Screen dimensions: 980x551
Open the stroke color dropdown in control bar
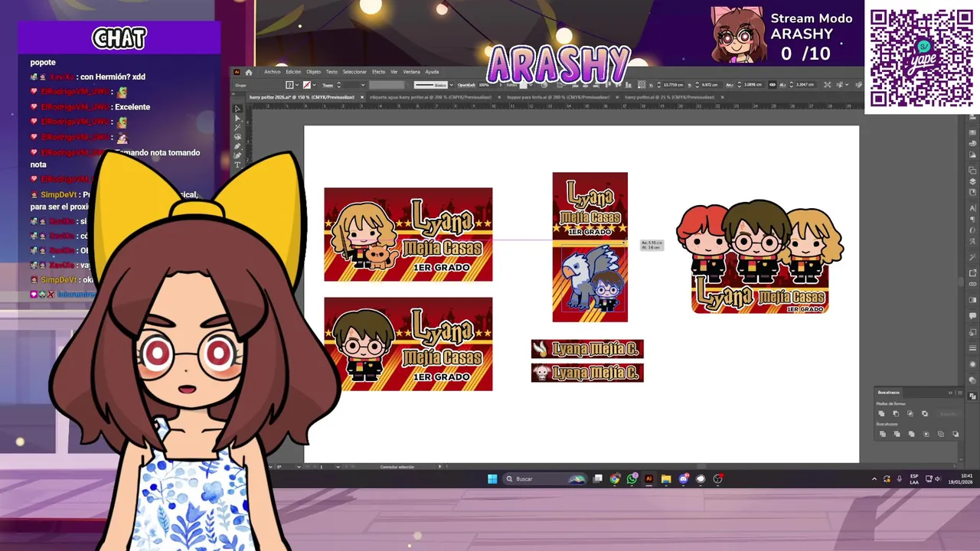click(315, 85)
